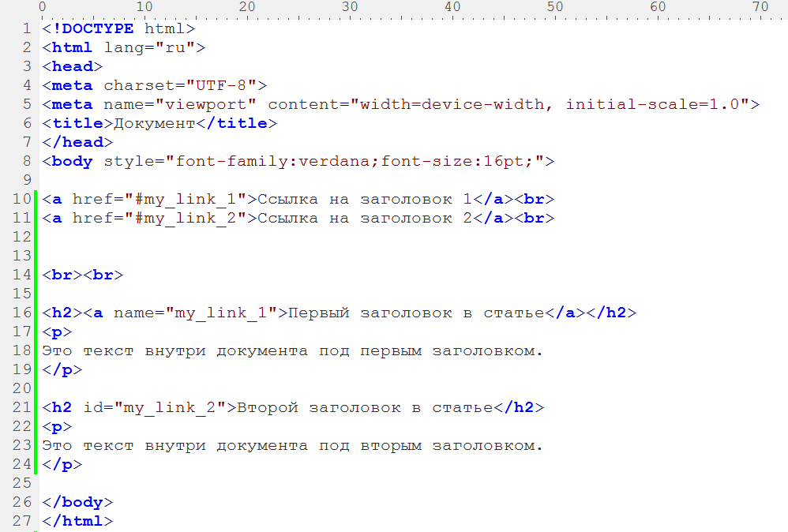Click the heading Второй заголовок в статье
Image resolution: width=788 pixels, height=532 pixels.
tap(365, 408)
